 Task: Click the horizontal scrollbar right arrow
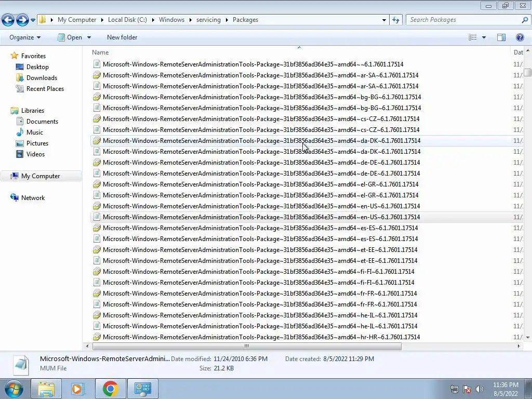(x=518, y=346)
